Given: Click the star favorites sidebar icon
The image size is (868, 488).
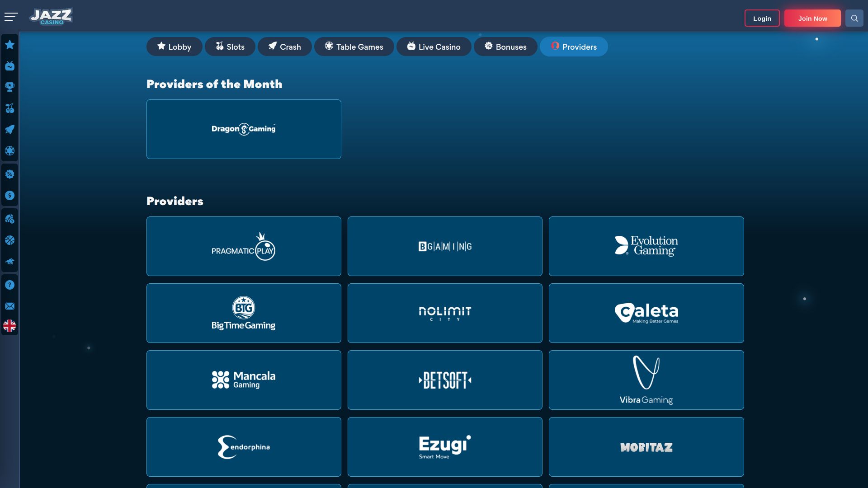Looking at the screenshot, I should coord(9,45).
